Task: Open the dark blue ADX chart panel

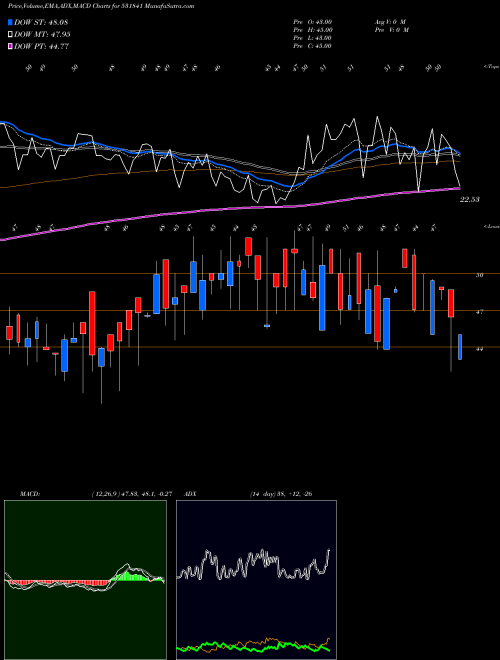Action: pos(256,580)
